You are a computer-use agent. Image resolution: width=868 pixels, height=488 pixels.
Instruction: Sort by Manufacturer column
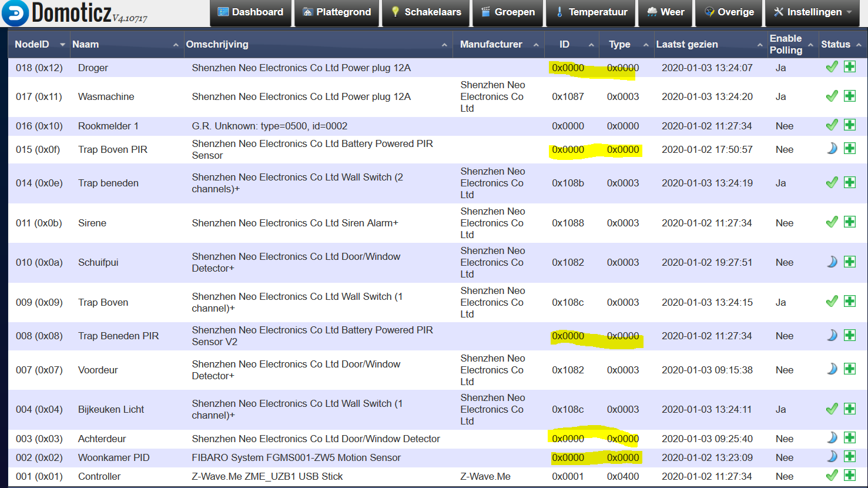(498, 44)
